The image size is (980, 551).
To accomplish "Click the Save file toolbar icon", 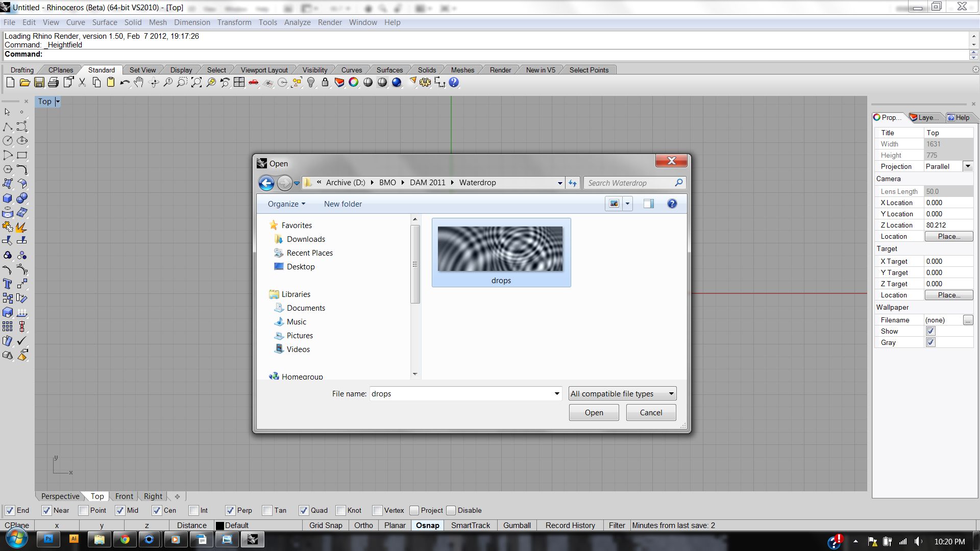I will click(x=39, y=83).
